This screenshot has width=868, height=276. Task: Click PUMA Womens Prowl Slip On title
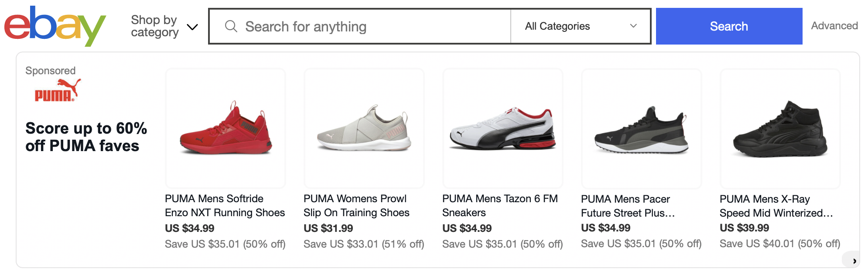point(356,206)
